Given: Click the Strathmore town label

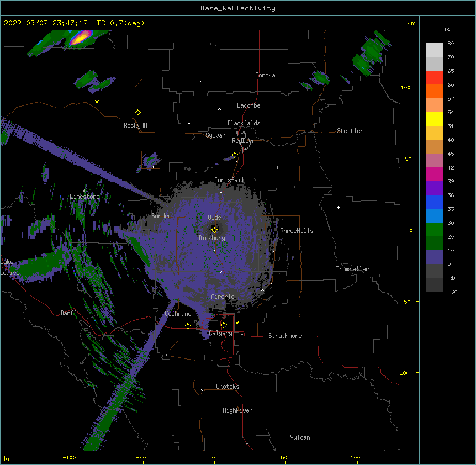Looking at the screenshot, I should [285, 336].
